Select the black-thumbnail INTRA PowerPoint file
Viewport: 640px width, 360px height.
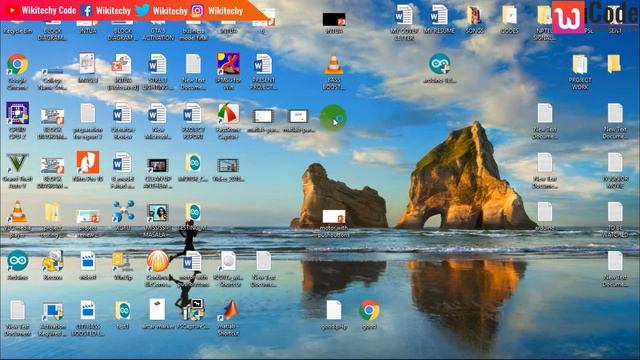pyautogui.click(x=334, y=19)
